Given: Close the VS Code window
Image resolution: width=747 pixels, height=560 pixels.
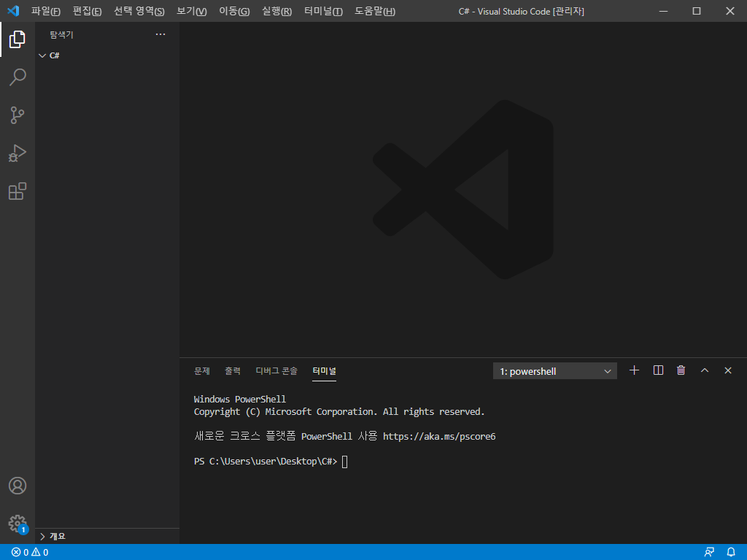Looking at the screenshot, I should coord(729,11).
